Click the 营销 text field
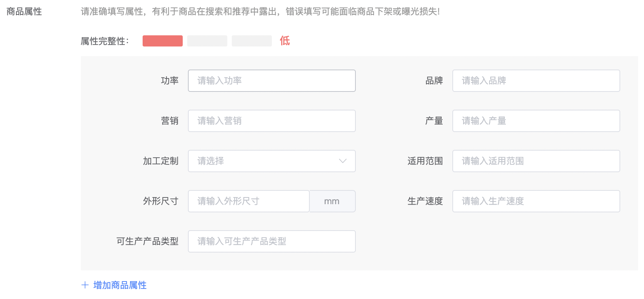The width and height of the screenshot is (644, 299). (x=271, y=121)
